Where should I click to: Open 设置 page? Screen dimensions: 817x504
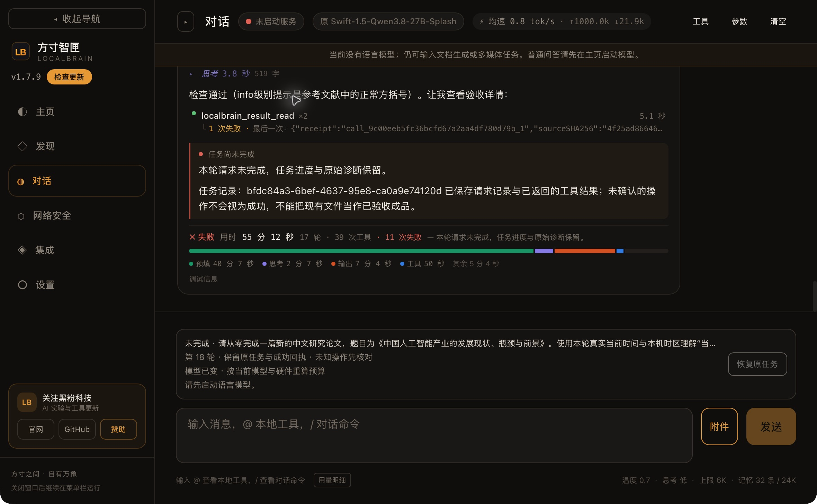77,285
